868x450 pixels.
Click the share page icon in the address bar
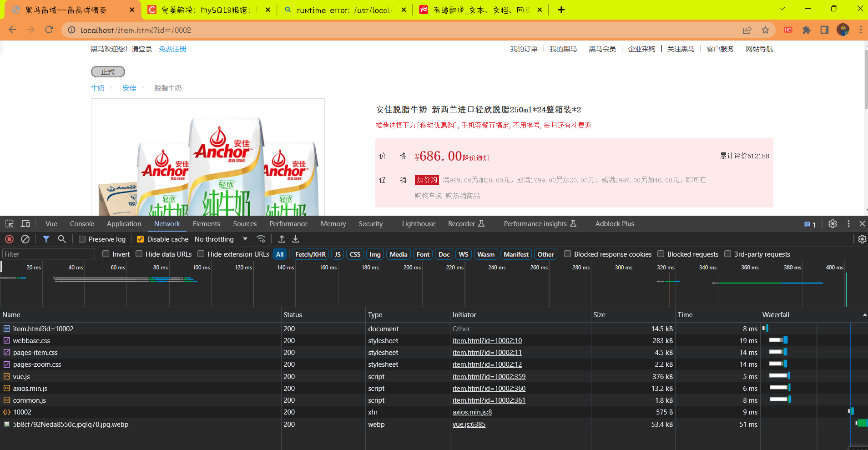coord(747,30)
